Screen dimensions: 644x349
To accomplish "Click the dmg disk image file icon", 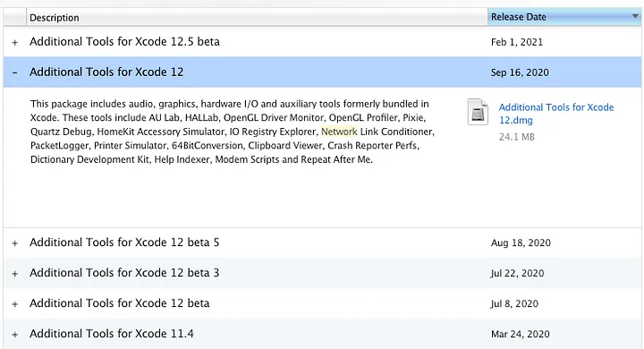I will [478, 112].
